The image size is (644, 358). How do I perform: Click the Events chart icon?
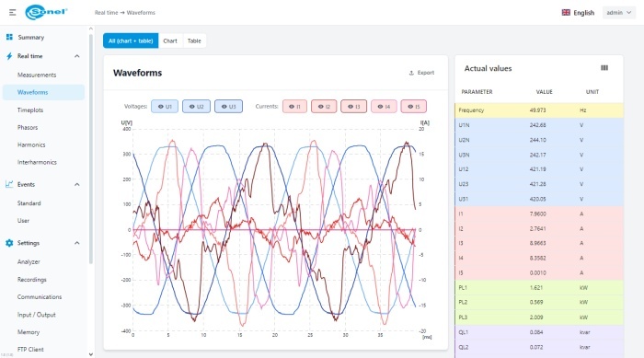pyautogui.click(x=9, y=184)
